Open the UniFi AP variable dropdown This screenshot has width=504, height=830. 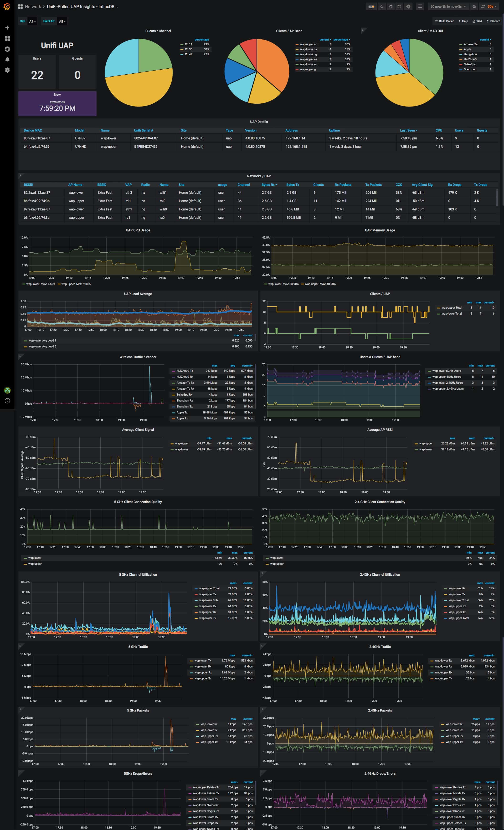(x=62, y=21)
